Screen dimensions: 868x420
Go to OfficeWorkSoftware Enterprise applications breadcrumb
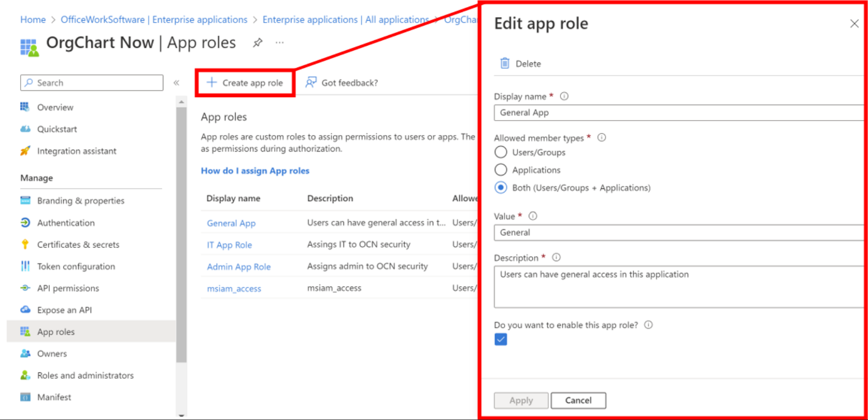(x=154, y=20)
